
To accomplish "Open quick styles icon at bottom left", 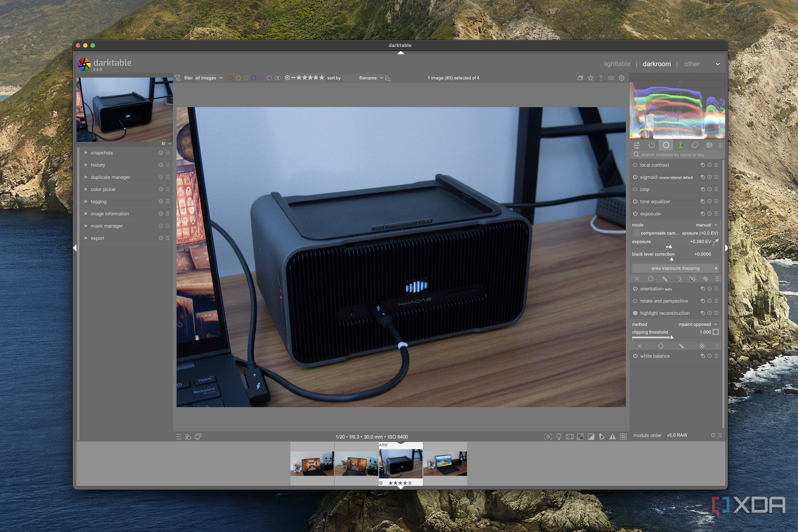I will [x=188, y=437].
